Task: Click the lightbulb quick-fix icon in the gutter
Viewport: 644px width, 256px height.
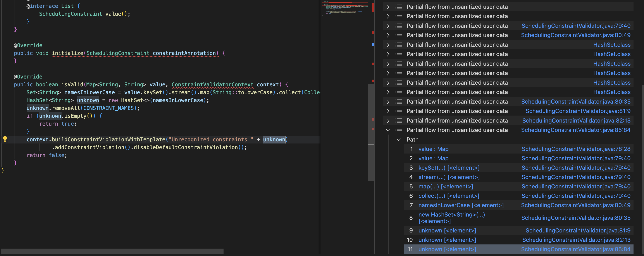Action: pos(5,139)
